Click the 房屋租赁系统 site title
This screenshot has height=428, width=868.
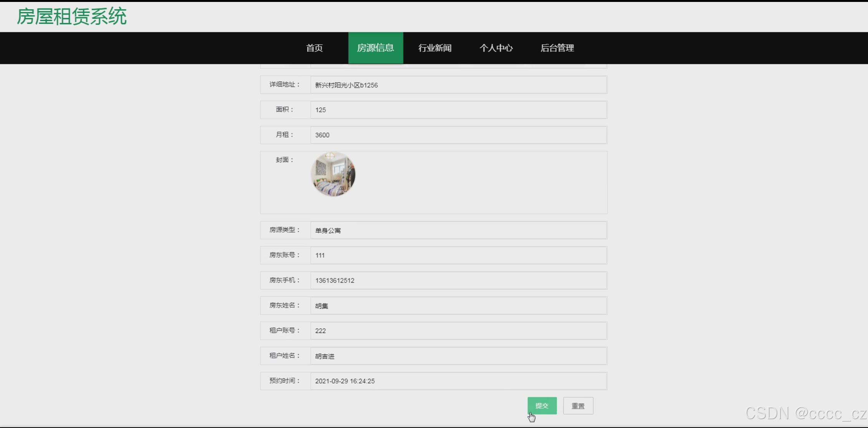click(x=72, y=17)
